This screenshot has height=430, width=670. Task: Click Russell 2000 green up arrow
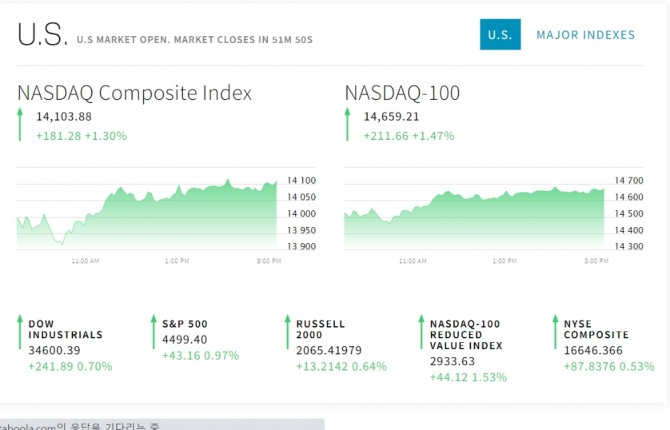[x=287, y=332]
